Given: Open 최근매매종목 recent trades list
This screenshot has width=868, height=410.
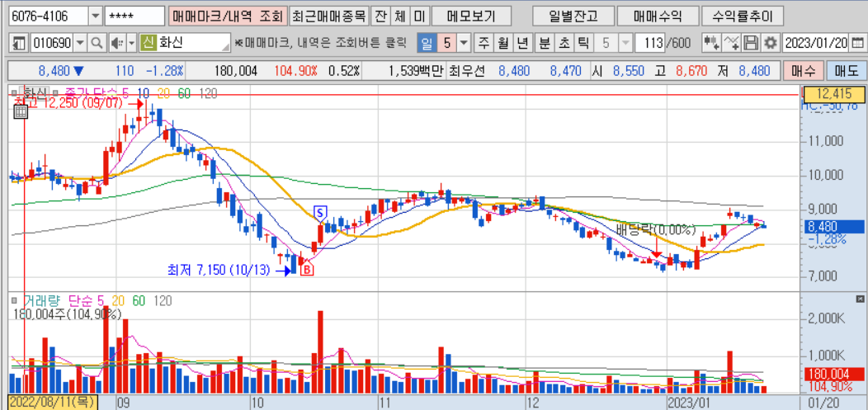Looking at the screenshot, I should tap(329, 16).
